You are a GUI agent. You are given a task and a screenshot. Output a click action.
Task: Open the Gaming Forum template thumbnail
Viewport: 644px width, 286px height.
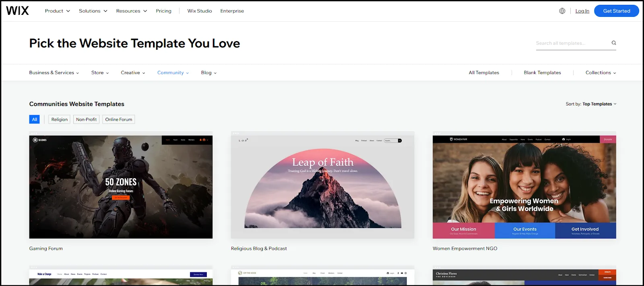(121, 187)
